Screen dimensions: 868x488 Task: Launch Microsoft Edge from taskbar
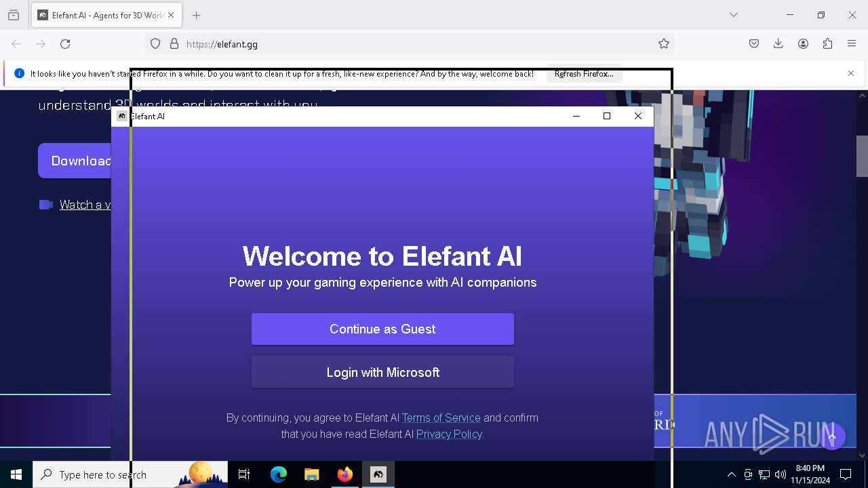pos(279,474)
